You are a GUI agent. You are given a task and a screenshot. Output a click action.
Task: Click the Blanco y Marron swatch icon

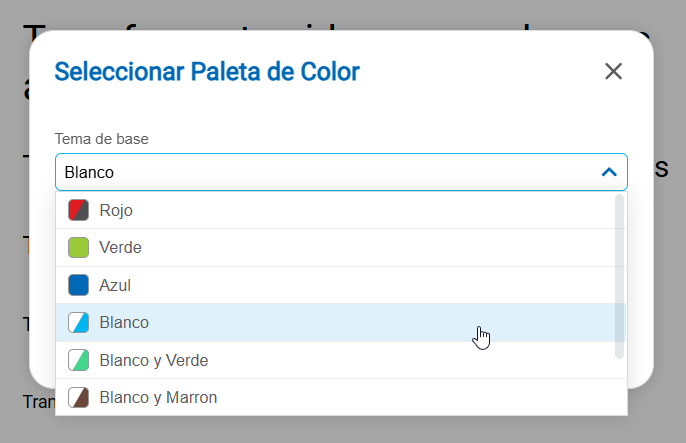[x=79, y=397]
